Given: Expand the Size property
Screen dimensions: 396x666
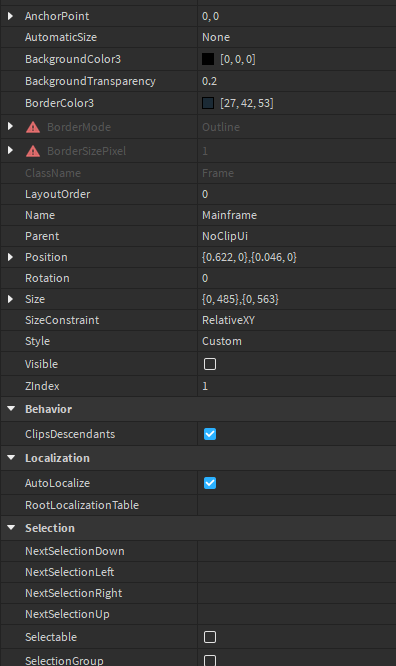Looking at the screenshot, I should point(10,299).
